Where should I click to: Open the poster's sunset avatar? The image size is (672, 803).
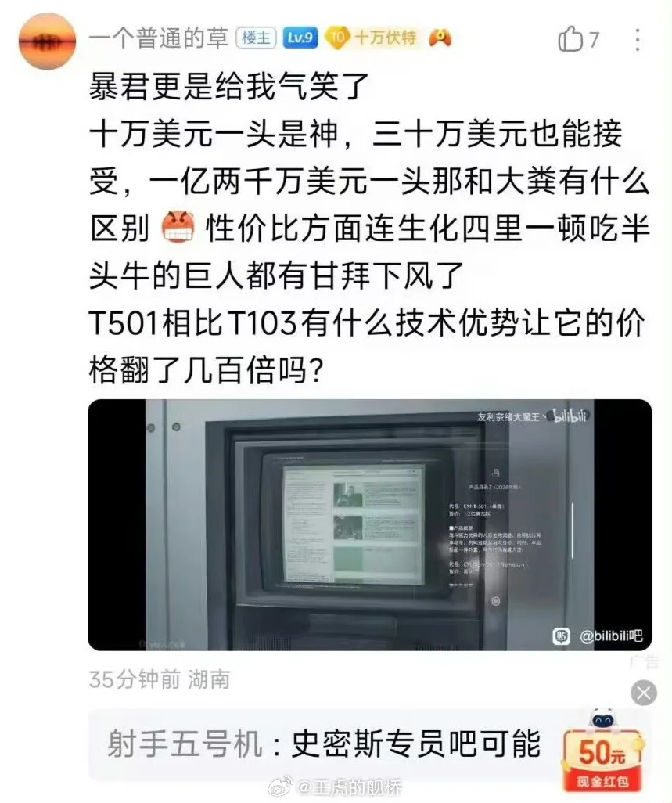(x=47, y=41)
